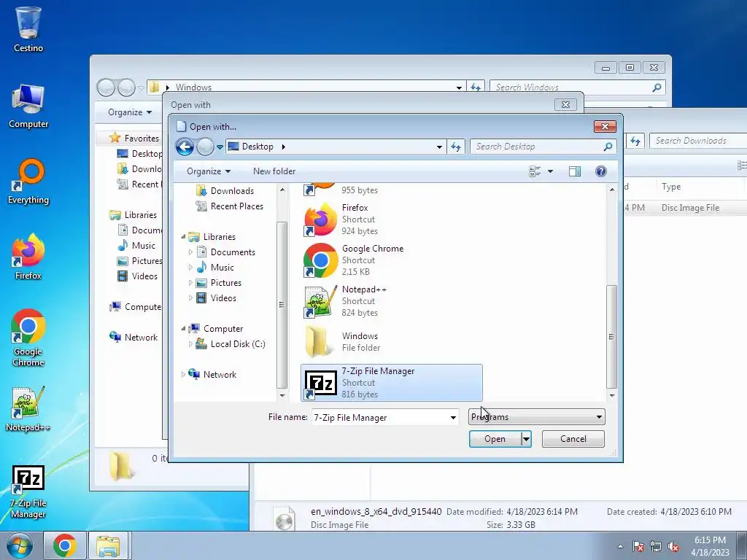
Task: Open Action Center flag in system tray
Action: tap(638, 546)
